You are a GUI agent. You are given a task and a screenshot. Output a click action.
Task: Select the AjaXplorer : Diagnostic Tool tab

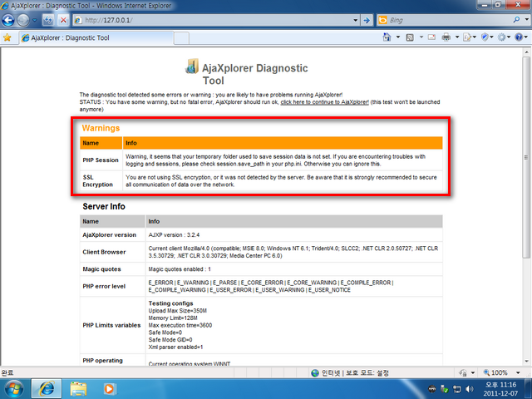[96, 38]
